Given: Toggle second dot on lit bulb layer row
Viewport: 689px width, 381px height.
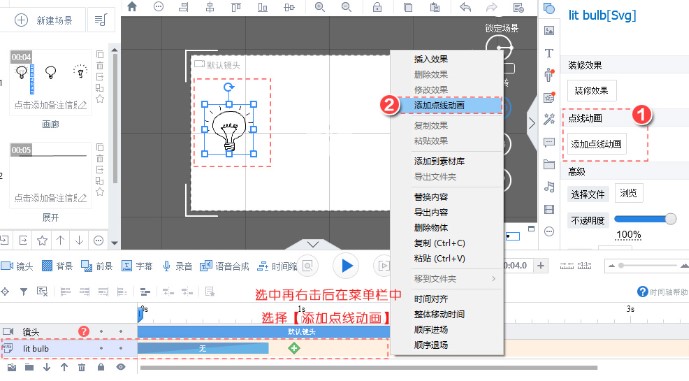Looking at the screenshot, I should tap(121, 348).
